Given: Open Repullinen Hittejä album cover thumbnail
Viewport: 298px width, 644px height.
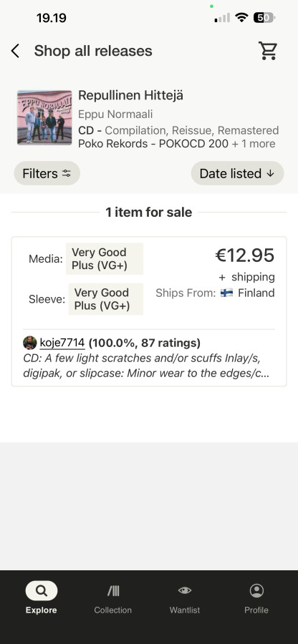Looking at the screenshot, I should click(44, 117).
